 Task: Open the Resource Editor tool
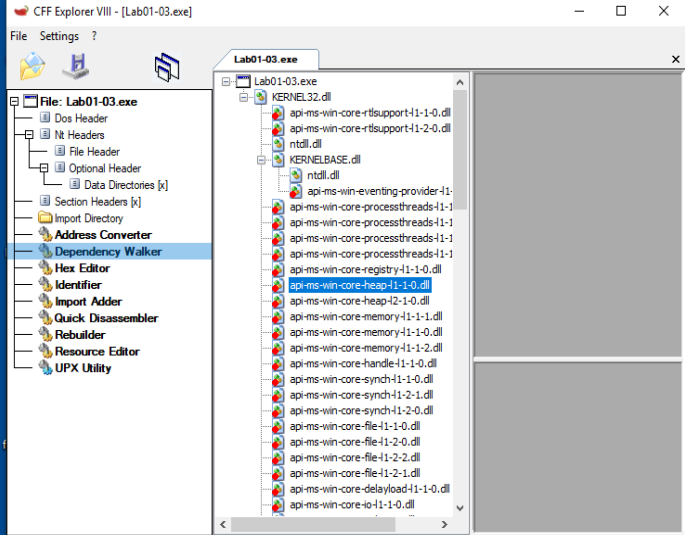point(97,351)
